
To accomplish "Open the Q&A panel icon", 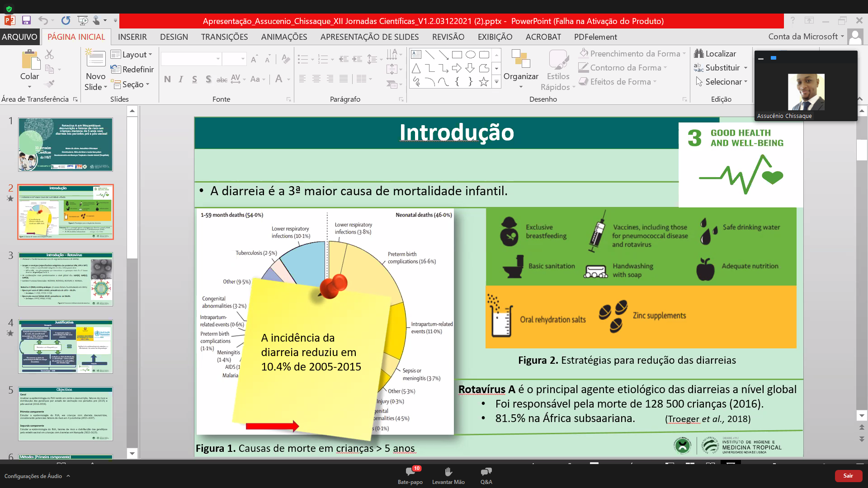I will click(x=486, y=472).
